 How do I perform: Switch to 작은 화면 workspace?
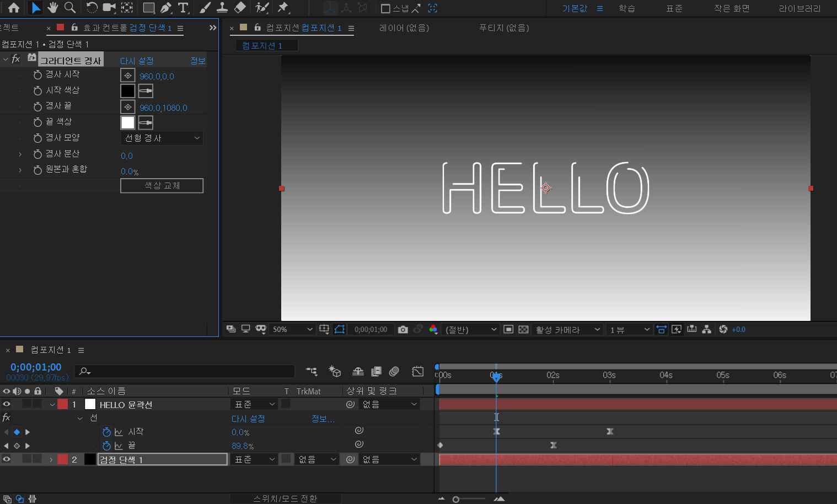732,8
